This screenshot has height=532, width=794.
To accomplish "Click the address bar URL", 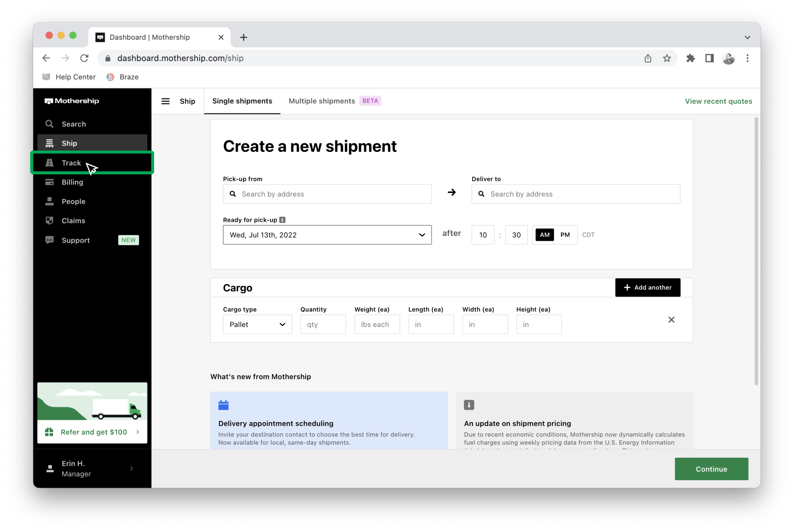I will [180, 58].
